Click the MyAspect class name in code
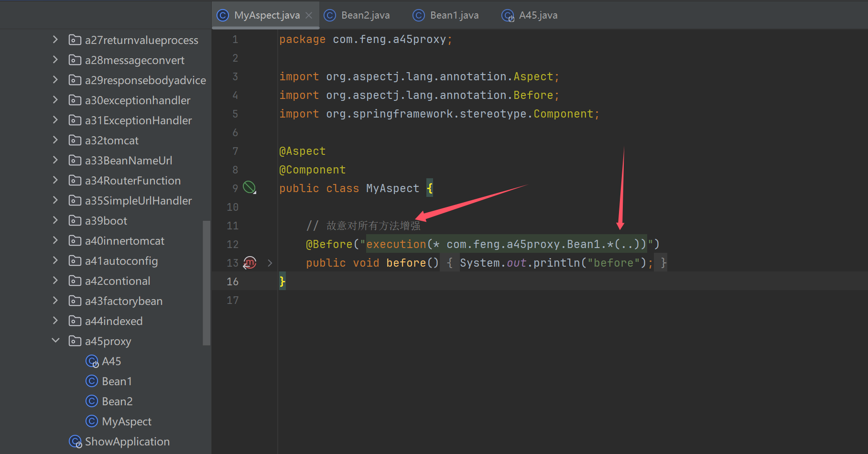868x454 pixels. 392,188
